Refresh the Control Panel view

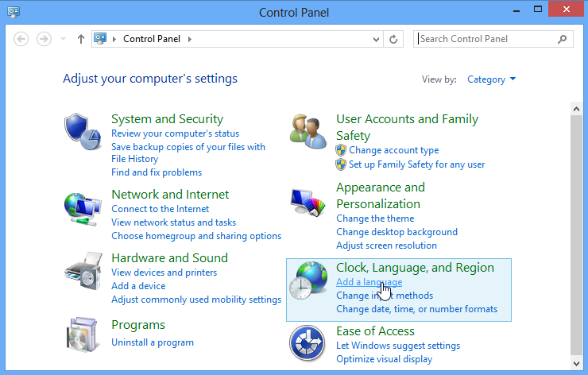[x=393, y=39]
